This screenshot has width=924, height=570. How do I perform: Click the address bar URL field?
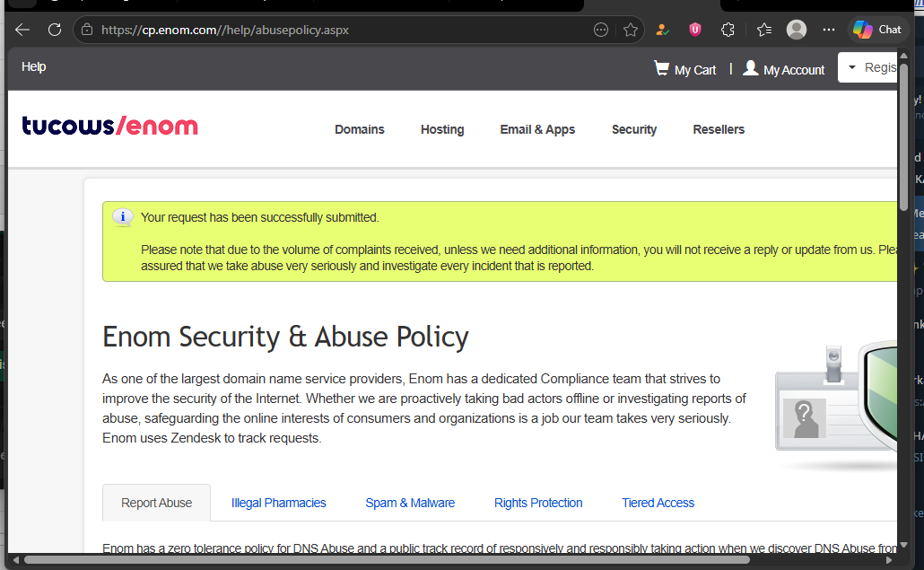click(341, 30)
